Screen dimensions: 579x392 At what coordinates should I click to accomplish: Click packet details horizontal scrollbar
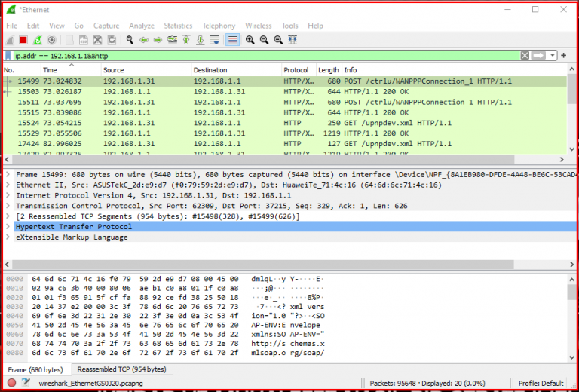pyautogui.click(x=263, y=265)
